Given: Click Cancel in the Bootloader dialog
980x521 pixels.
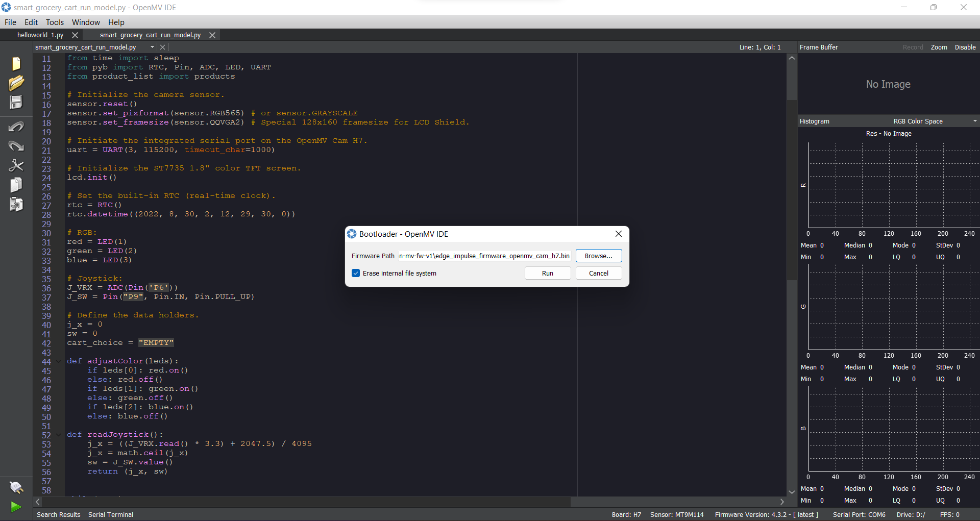Looking at the screenshot, I should pos(599,273).
